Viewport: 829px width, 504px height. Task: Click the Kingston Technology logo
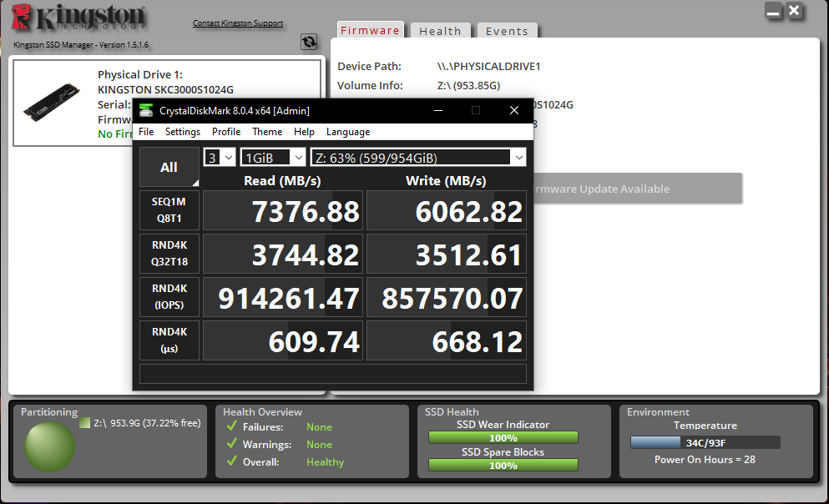(x=80, y=20)
